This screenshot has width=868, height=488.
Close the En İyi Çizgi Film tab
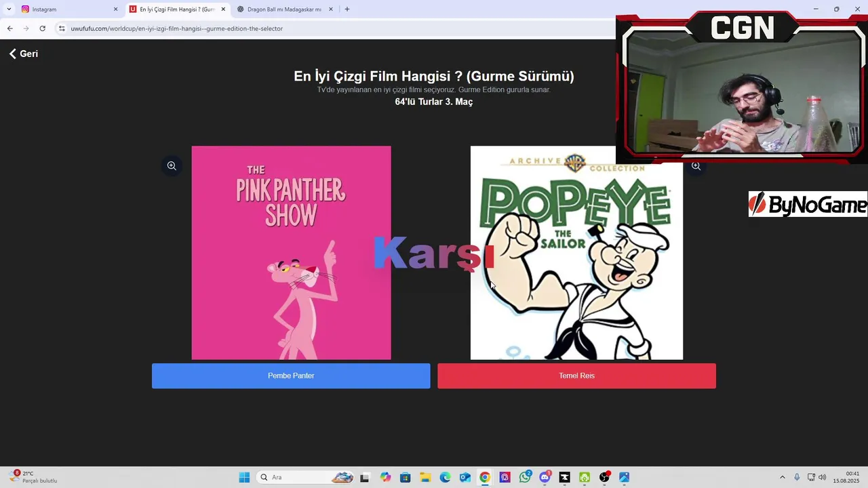point(223,9)
